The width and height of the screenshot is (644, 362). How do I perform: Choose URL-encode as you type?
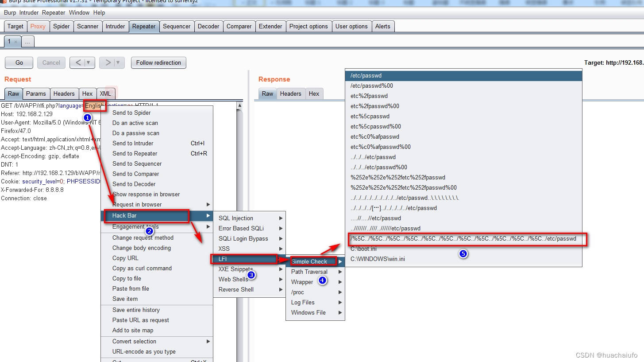tap(157, 351)
